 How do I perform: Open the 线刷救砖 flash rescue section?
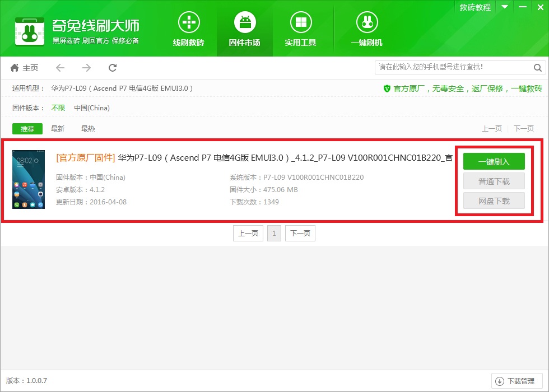point(188,29)
